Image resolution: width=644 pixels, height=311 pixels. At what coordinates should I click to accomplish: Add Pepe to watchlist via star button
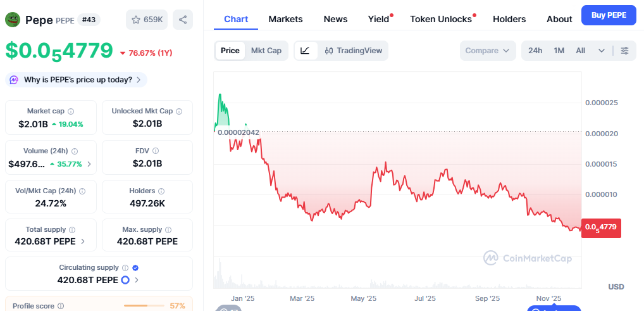(147, 20)
